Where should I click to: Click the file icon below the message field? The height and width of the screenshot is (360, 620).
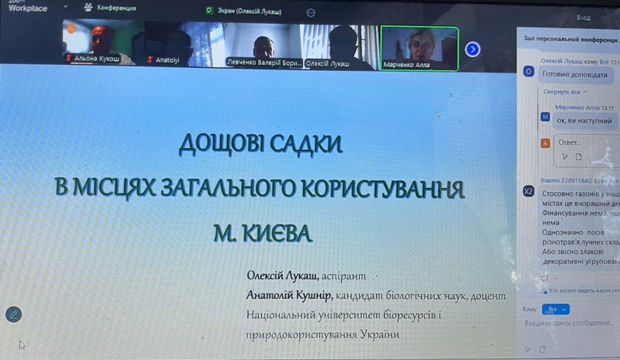pyautogui.click(x=542, y=350)
